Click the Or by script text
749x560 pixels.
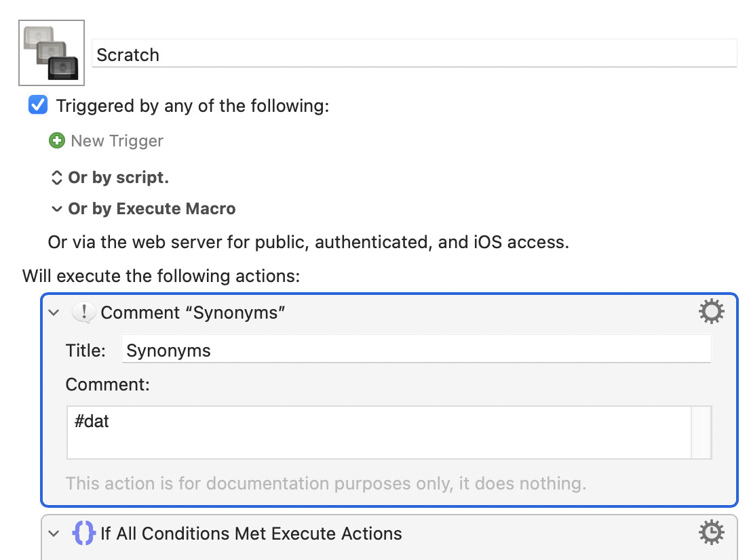tap(119, 178)
